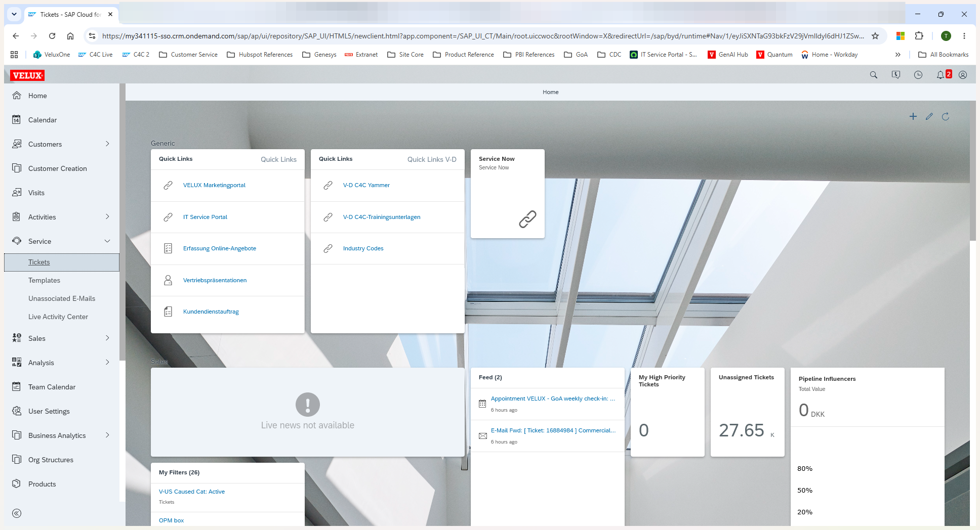Open the All Bookmarks folder
The image size is (980, 530).
(x=944, y=55)
